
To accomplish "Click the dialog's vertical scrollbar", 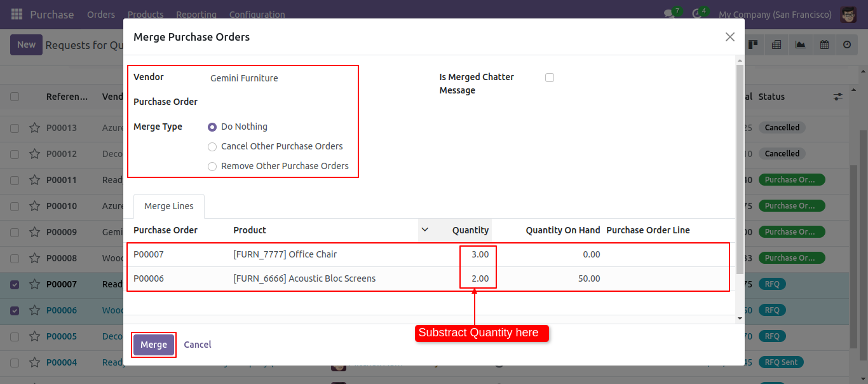I will [740, 169].
